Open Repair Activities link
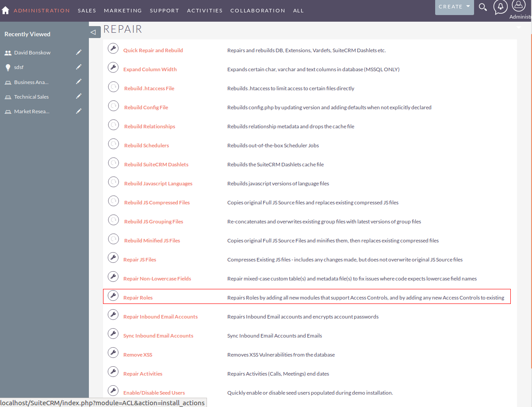This screenshot has width=532, height=407. coord(143,374)
